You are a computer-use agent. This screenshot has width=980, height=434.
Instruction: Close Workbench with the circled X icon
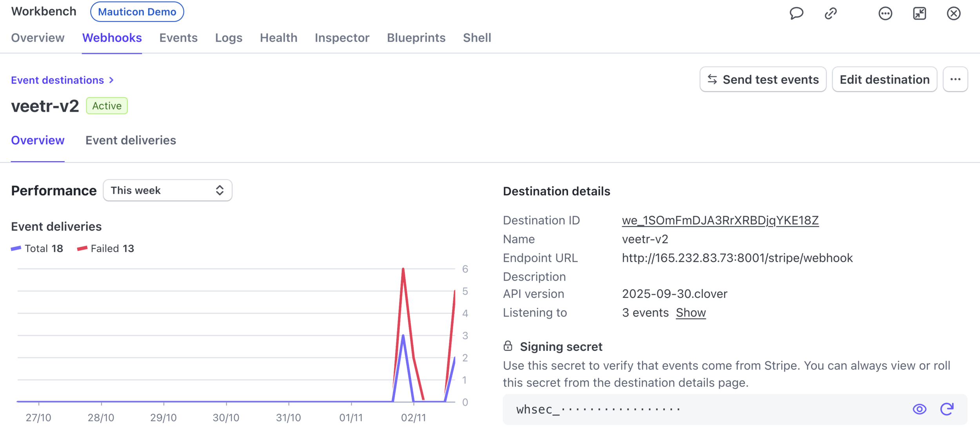(953, 13)
